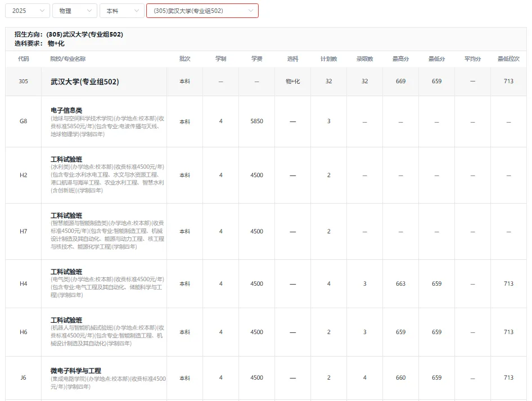Click code H2 in the table
Screen dimensions: 532x401
[24, 175]
